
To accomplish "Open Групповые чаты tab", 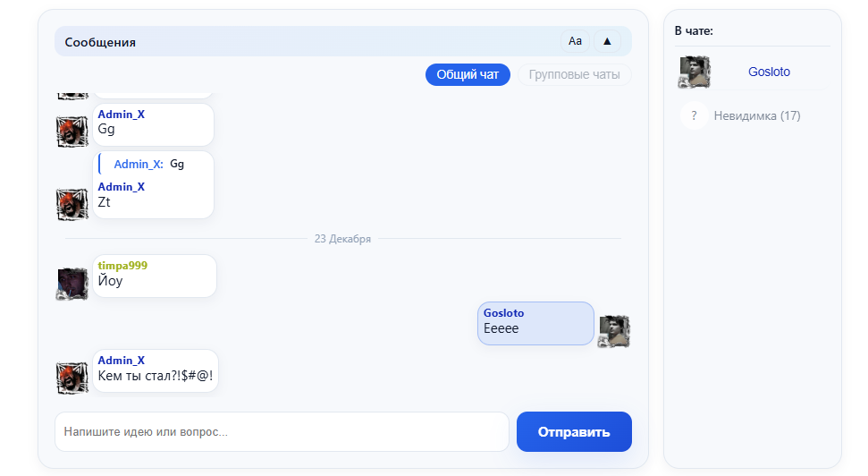I will point(574,75).
